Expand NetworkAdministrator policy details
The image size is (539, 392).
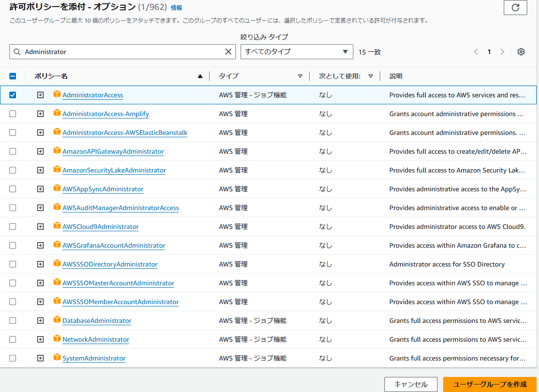40,339
